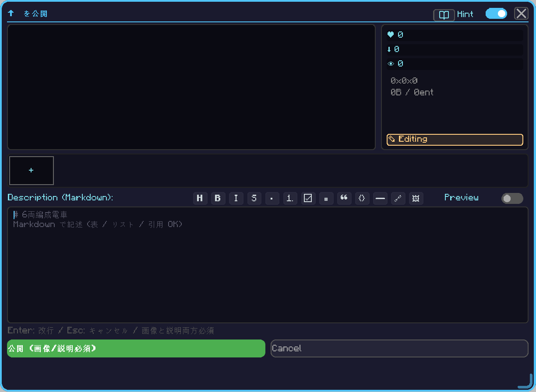This screenshot has height=392, width=536.
Task: Close the dialog with the X button
Action: [x=521, y=14]
